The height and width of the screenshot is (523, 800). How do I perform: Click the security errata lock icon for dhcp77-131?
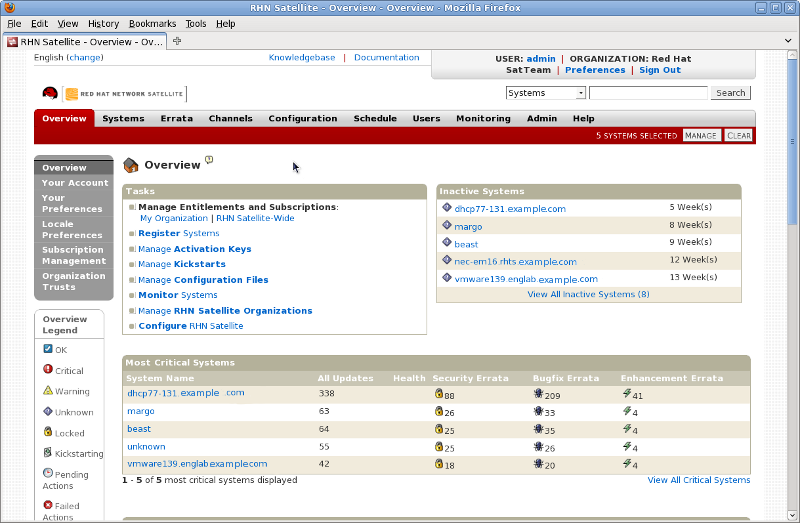(x=438, y=394)
